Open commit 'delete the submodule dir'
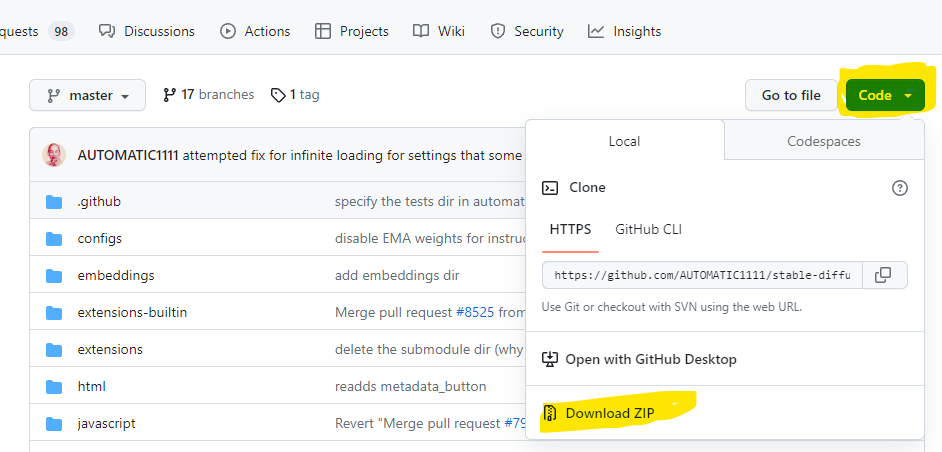Screen dimensions: 942x452 (x=430, y=349)
